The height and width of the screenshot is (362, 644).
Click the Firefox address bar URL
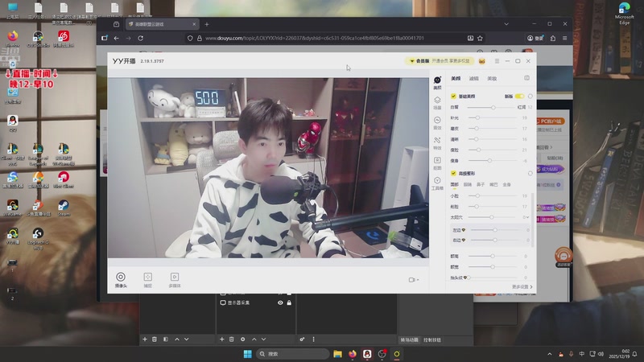314,38
